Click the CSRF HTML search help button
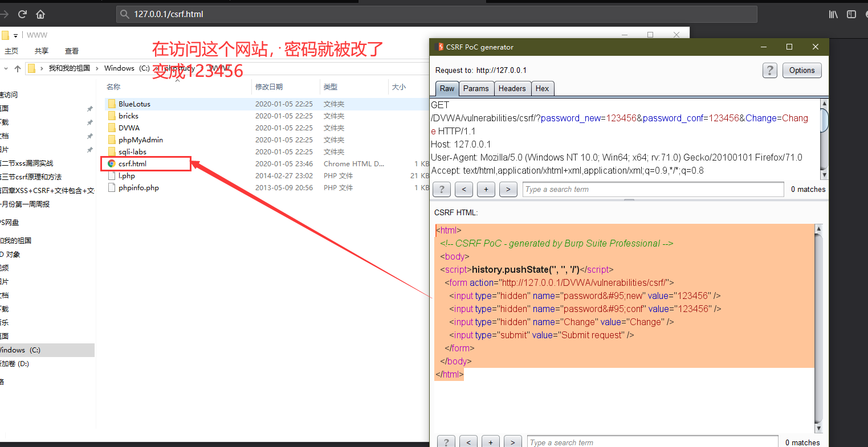Screen dimensions: 868x447 tap(446, 442)
